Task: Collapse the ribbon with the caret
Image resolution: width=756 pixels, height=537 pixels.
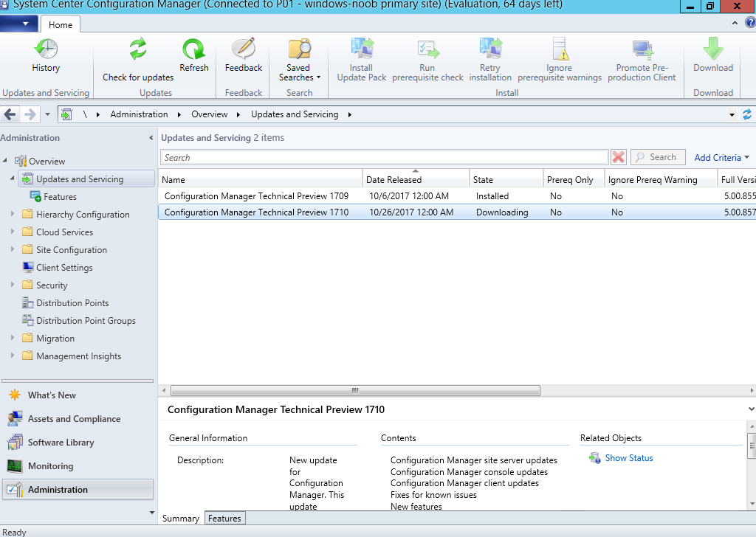Action: tap(735, 23)
